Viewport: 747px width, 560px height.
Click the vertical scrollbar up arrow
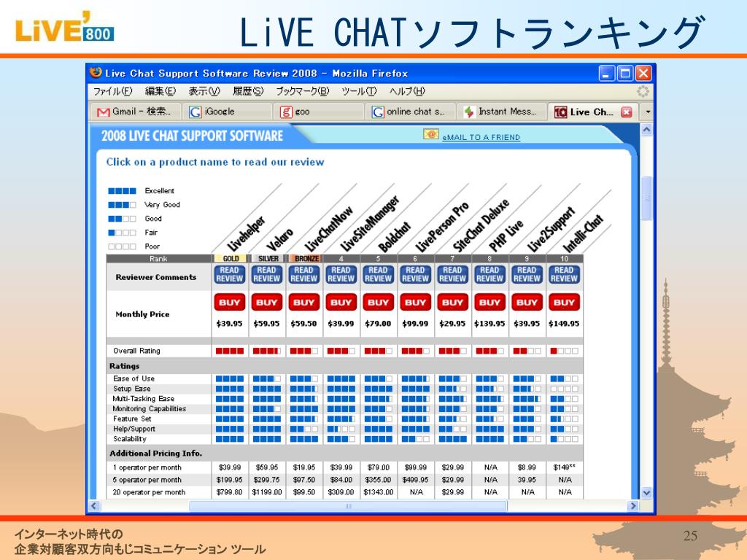coord(646,130)
